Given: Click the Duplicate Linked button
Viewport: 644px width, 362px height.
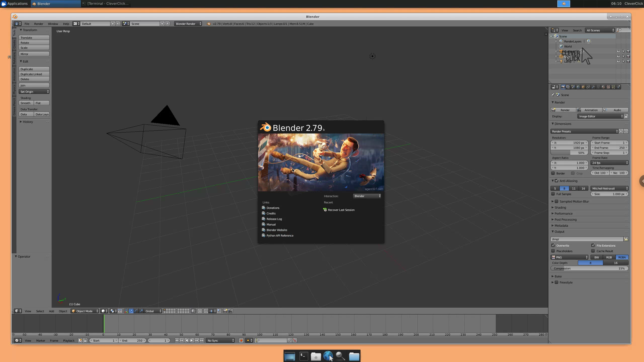Looking at the screenshot, I should (34, 74).
